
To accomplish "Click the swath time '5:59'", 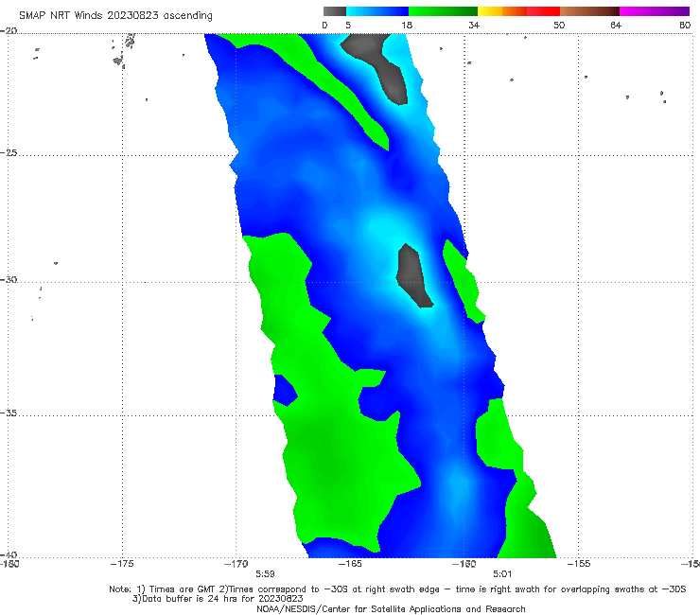I will (x=265, y=574).
